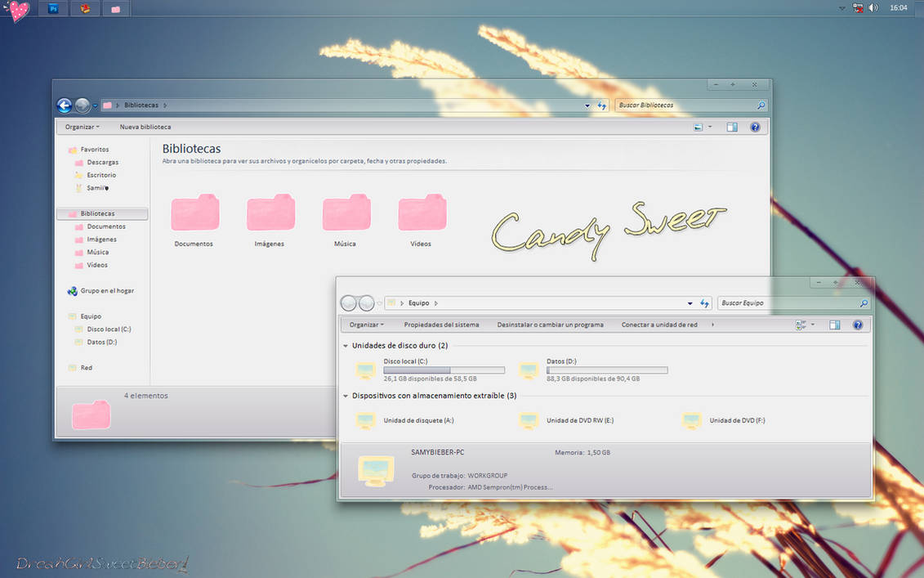Open address history dropdown in Equipo window
The height and width of the screenshot is (578, 924).
[x=690, y=303]
